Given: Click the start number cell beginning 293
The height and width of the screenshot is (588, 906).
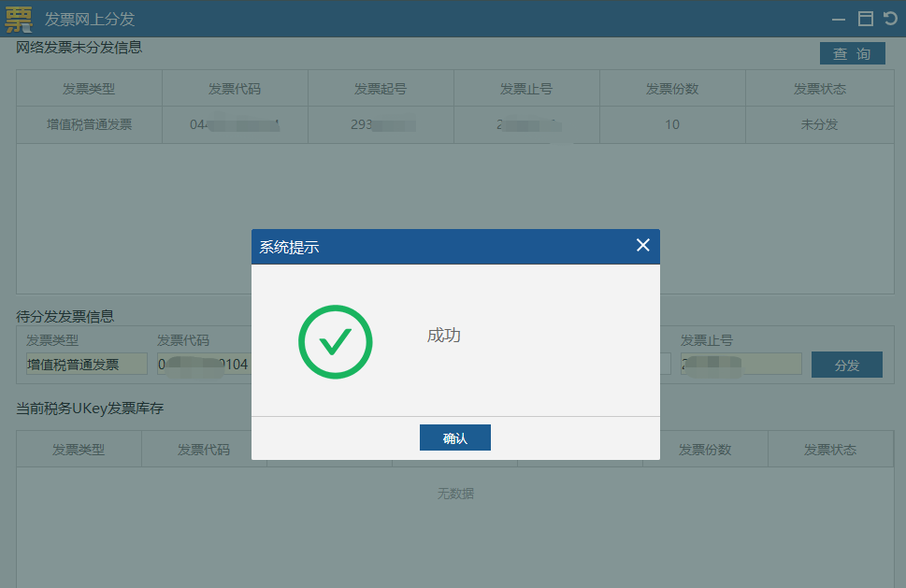Looking at the screenshot, I should (381, 124).
